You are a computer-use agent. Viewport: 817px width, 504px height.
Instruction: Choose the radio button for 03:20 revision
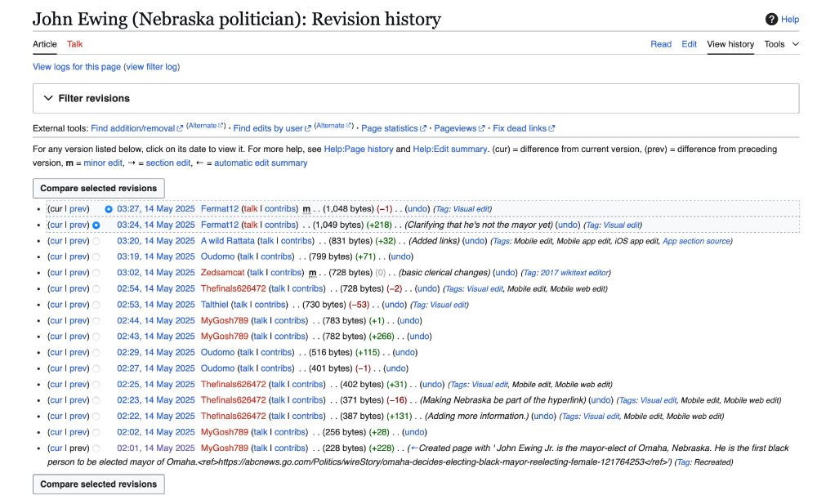96,241
